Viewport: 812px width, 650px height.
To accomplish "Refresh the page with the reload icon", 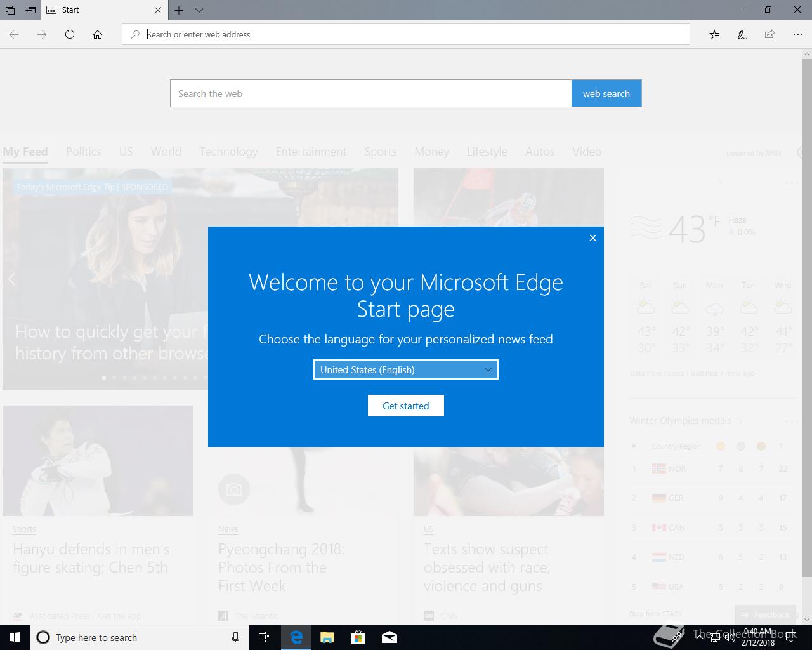I will click(70, 34).
